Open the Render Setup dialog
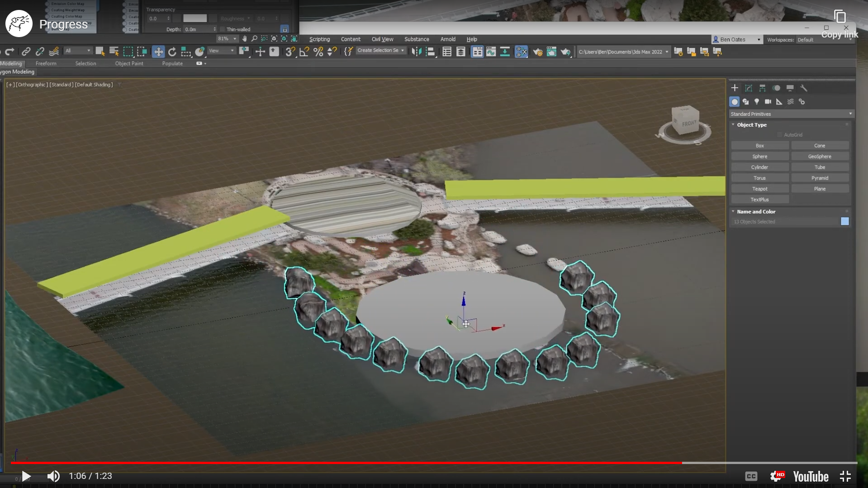The height and width of the screenshot is (488, 868). [537, 52]
